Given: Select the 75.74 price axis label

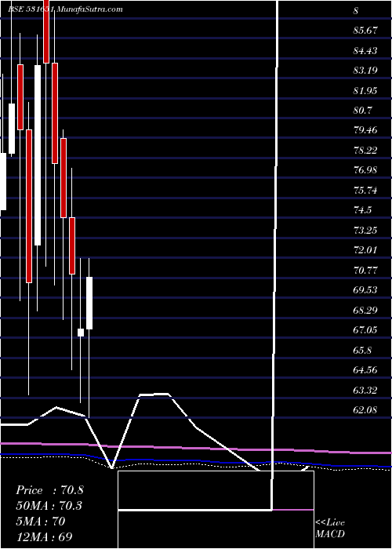Looking at the screenshot, I should pos(365,191).
